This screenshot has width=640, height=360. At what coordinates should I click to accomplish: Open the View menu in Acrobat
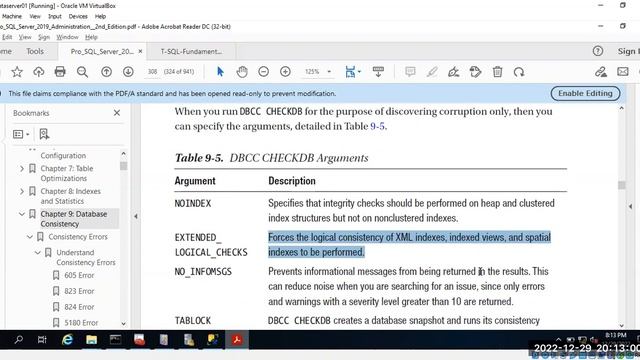tap(25, 37)
